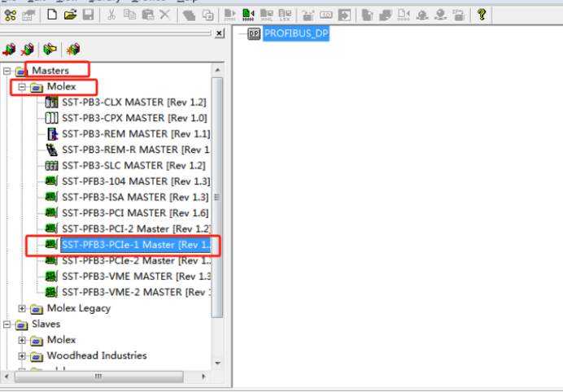This screenshot has height=392, width=563.
Task: Click the library icon with orange starburst
Action: [73, 49]
